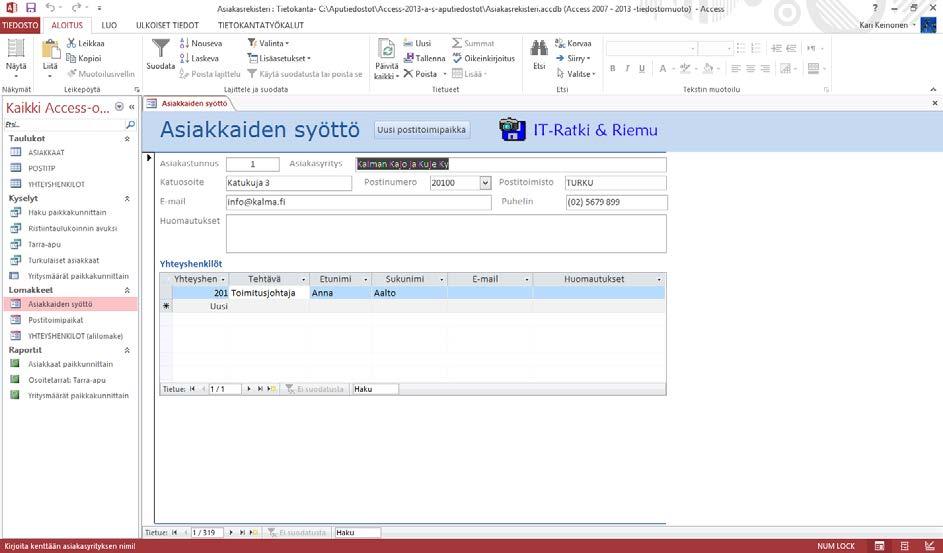The width and height of the screenshot is (943, 553).
Task: Apply underline text formatting
Action: pos(642,69)
